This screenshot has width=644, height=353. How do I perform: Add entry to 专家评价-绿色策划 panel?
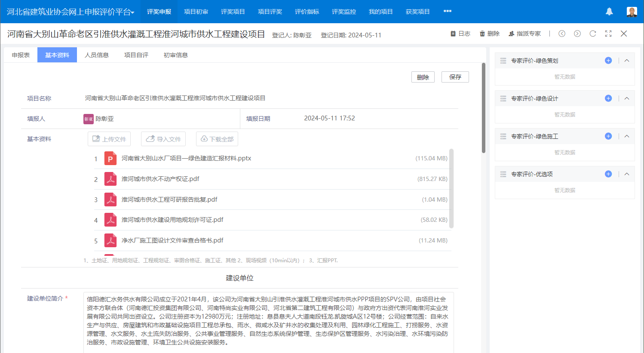click(608, 61)
